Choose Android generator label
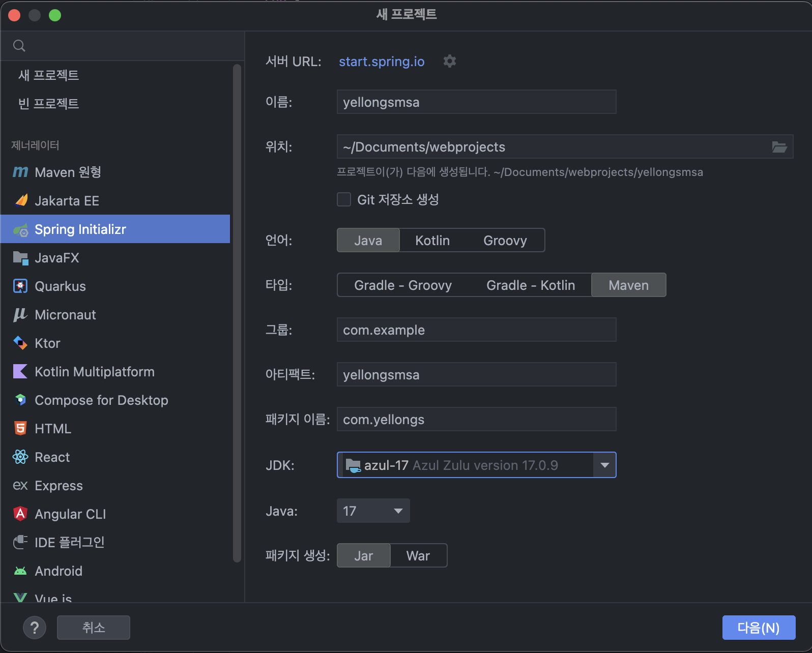The height and width of the screenshot is (653, 812). click(x=59, y=571)
